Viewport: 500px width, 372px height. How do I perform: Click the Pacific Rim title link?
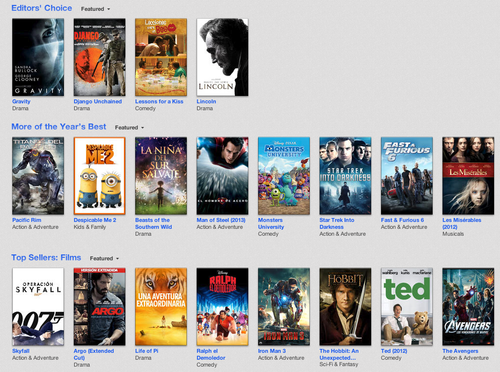27,220
